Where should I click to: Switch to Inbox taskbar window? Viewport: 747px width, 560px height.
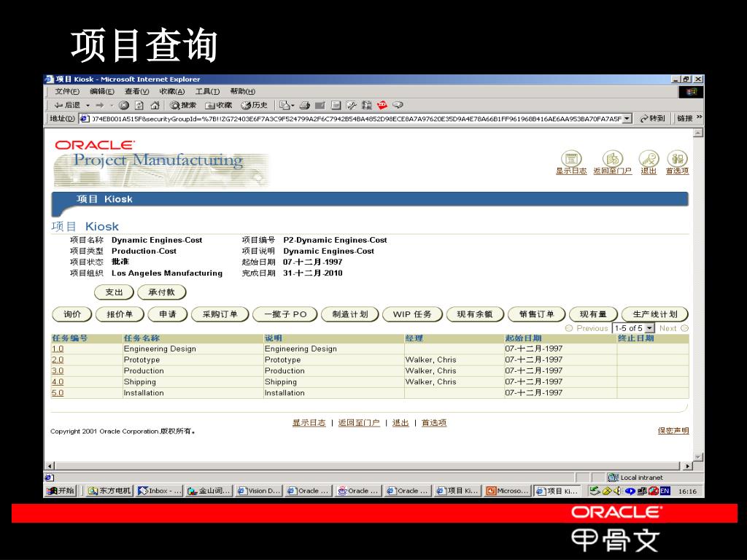160,491
